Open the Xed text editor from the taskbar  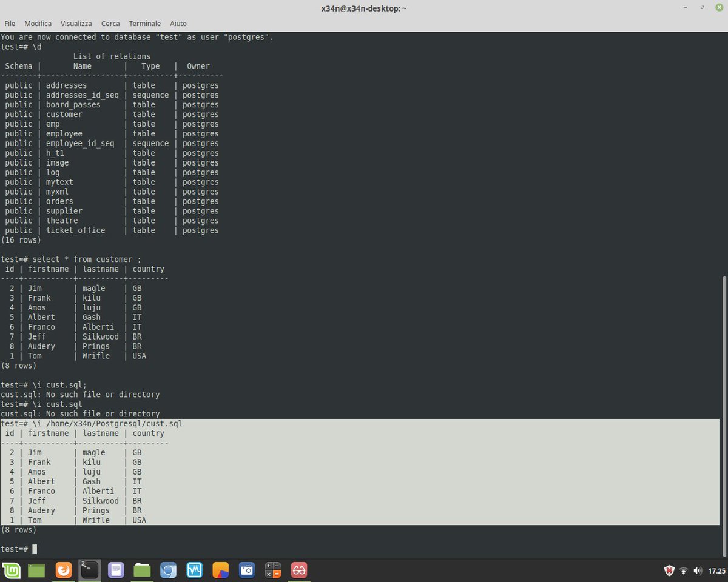[116, 570]
